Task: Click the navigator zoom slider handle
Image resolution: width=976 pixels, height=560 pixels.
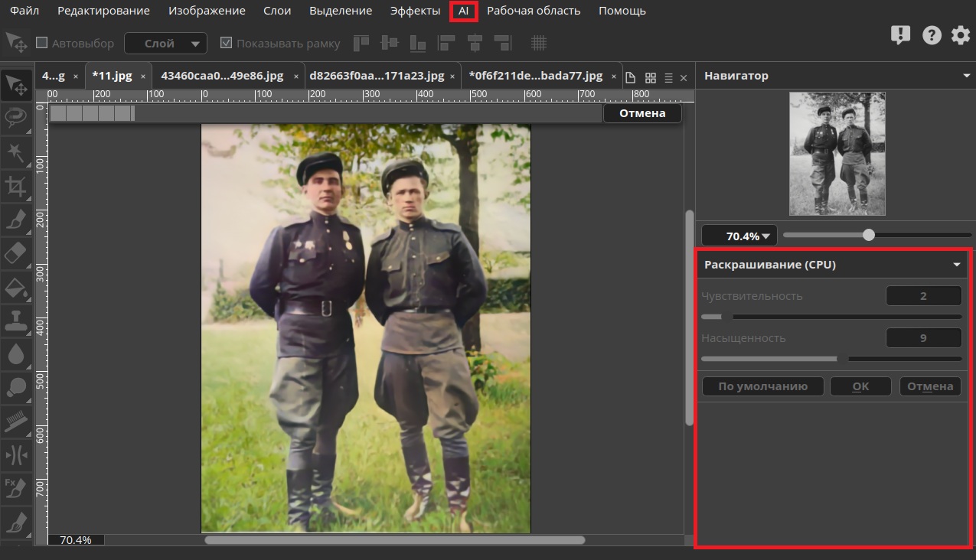Action: pos(868,235)
